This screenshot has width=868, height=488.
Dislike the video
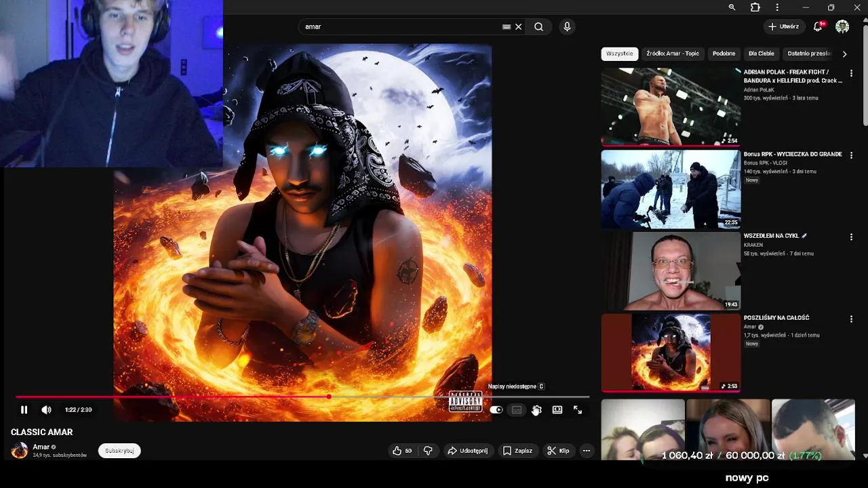coord(428,451)
